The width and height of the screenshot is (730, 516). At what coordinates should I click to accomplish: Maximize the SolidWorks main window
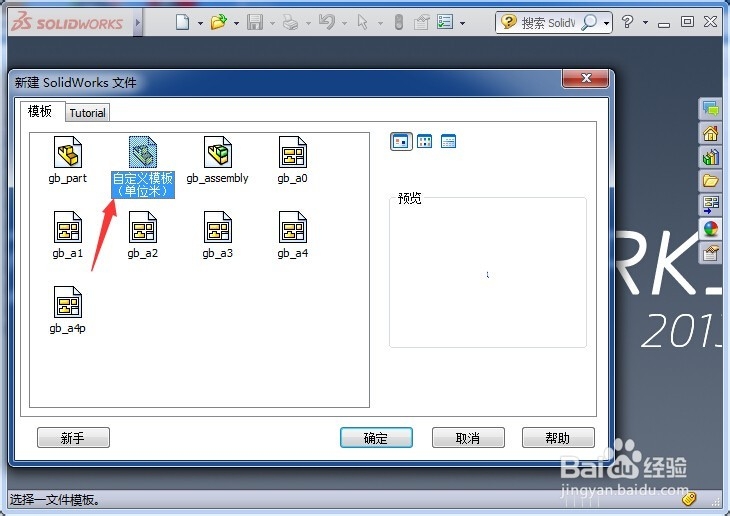coord(687,21)
